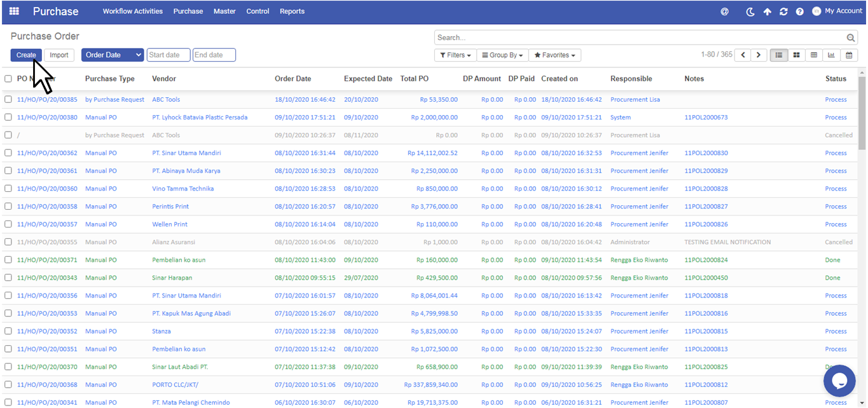Switch to calendar view
This screenshot has height=408, width=868.
(x=849, y=55)
